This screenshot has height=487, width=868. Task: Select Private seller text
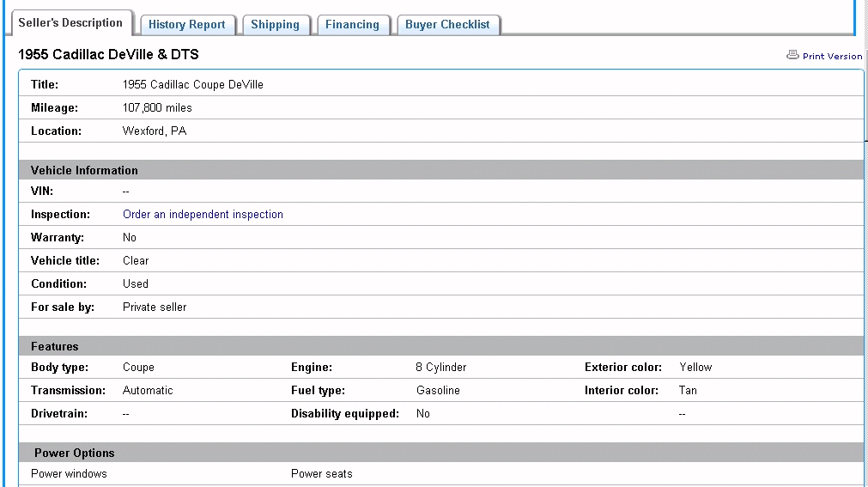point(155,307)
